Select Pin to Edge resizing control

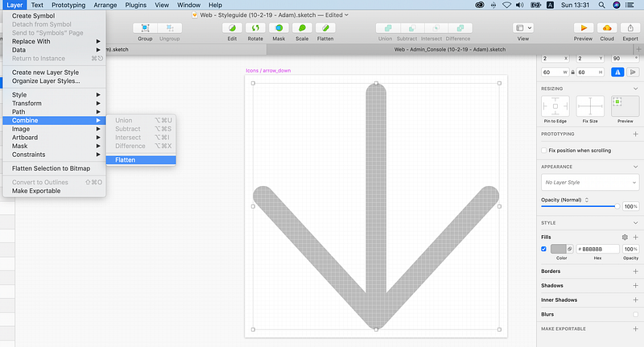(x=555, y=106)
